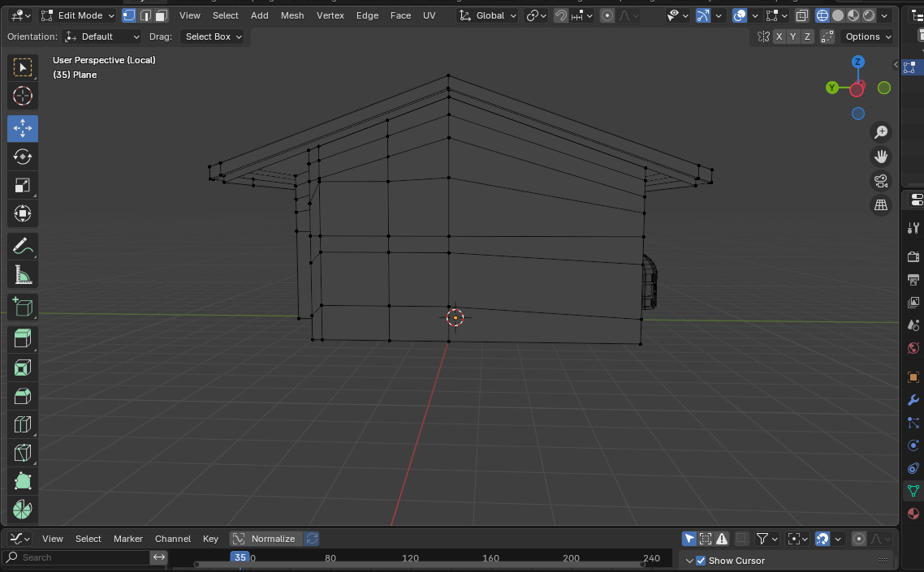The height and width of the screenshot is (572, 924).
Task: Pick the Loop Cut tool
Action: (23, 424)
